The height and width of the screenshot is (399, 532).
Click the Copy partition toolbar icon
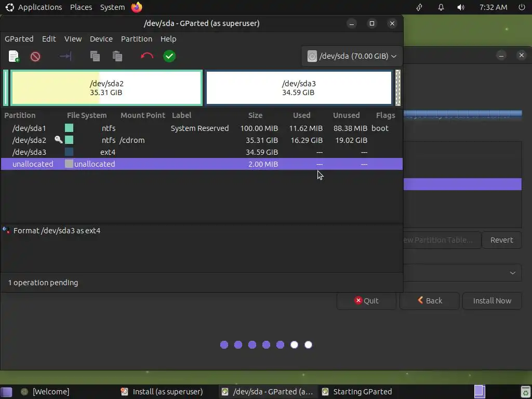(95, 56)
